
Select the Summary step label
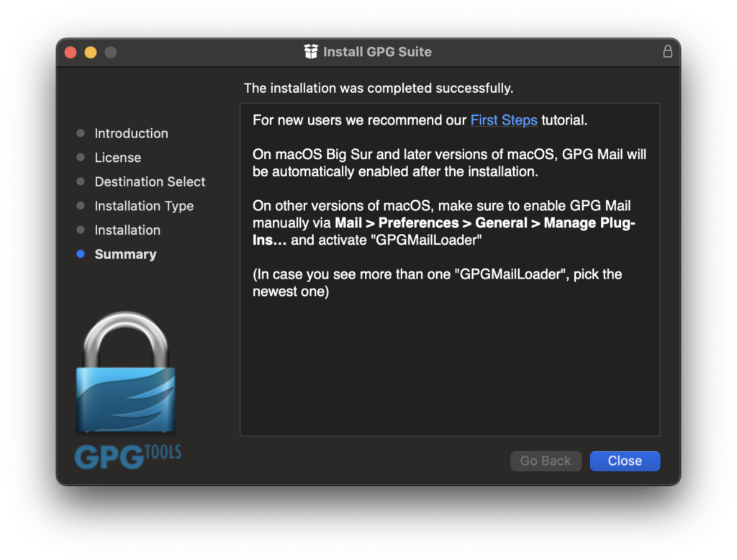(125, 254)
